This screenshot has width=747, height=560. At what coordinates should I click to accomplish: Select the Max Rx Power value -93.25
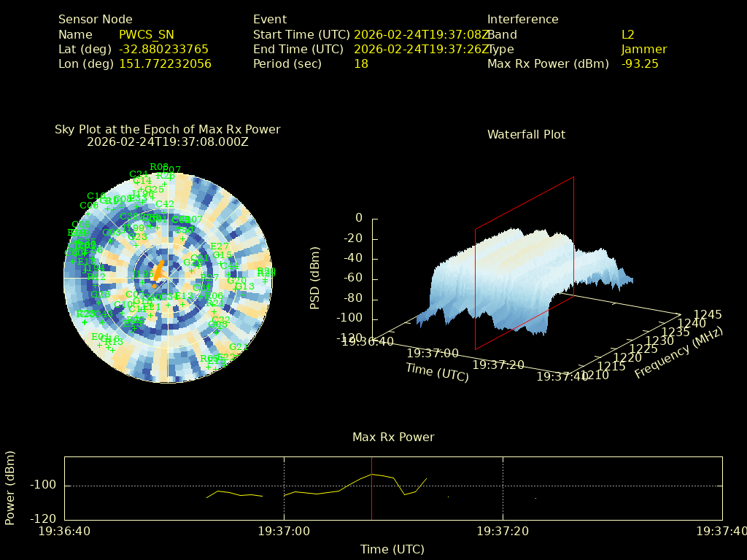(x=640, y=63)
